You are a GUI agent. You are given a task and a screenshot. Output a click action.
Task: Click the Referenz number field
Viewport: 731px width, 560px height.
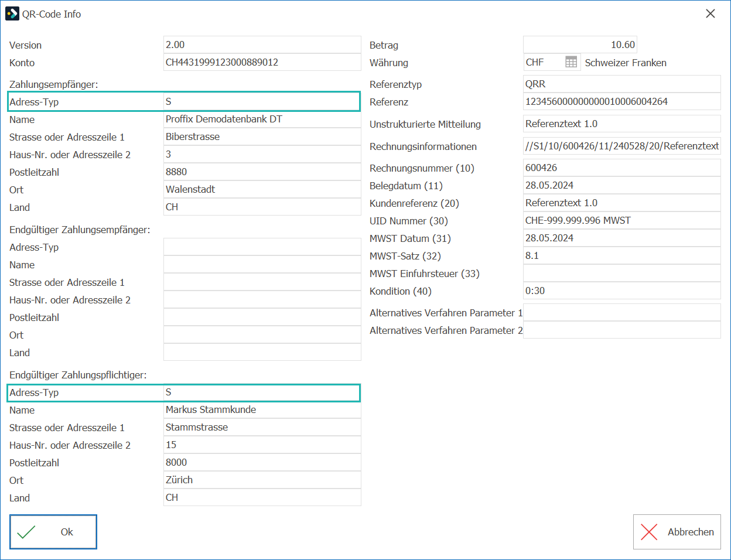[622, 101]
